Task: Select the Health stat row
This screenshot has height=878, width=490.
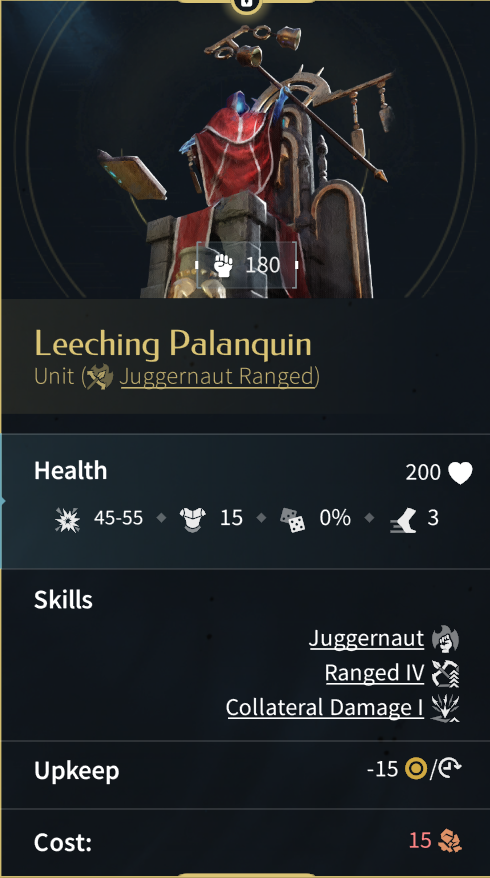Action: point(245,501)
